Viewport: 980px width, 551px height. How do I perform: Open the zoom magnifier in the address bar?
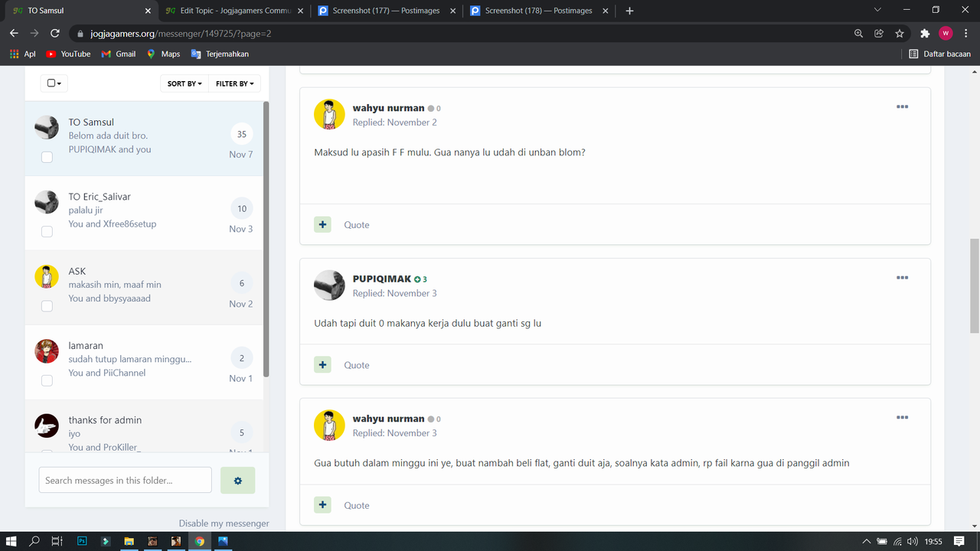pyautogui.click(x=859, y=34)
